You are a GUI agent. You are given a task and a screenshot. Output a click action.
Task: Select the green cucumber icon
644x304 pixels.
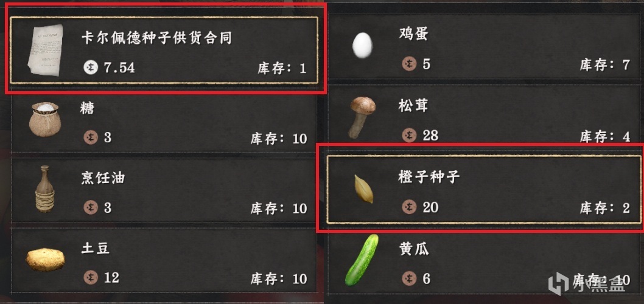(361, 260)
